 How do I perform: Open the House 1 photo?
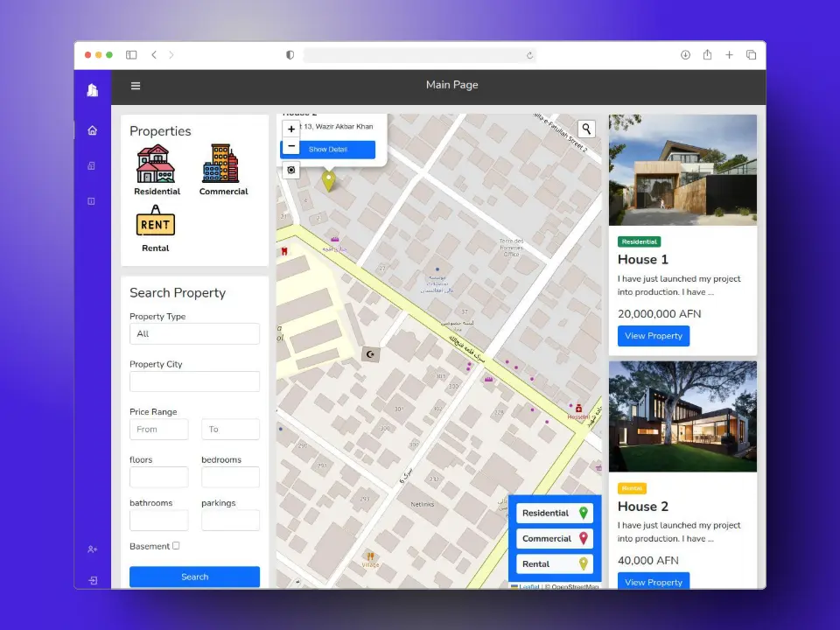[682, 170]
